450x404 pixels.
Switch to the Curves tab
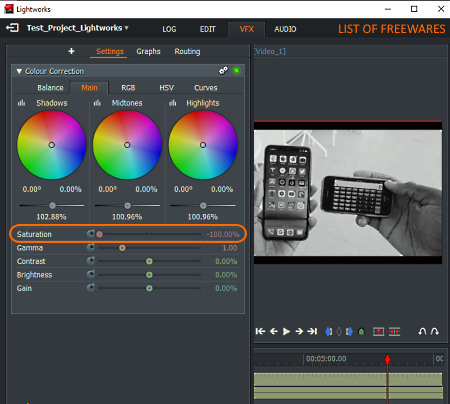point(206,88)
